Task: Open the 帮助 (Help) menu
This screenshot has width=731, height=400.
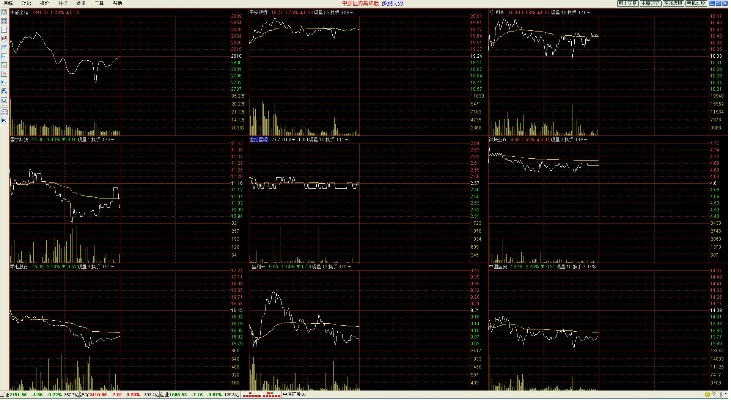Action: (x=118, y=4)
